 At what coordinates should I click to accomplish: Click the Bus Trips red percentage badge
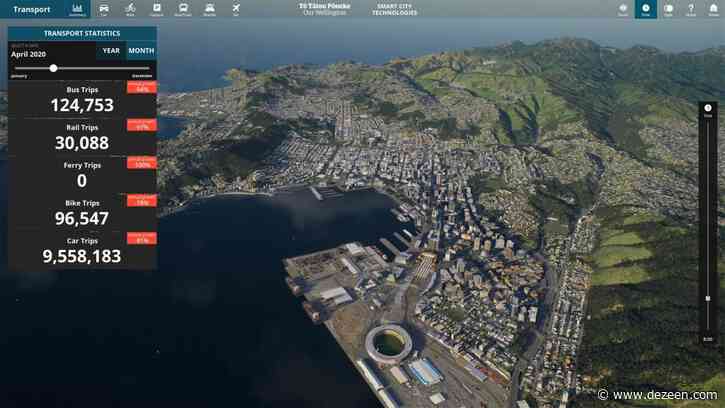click(141, 87)
